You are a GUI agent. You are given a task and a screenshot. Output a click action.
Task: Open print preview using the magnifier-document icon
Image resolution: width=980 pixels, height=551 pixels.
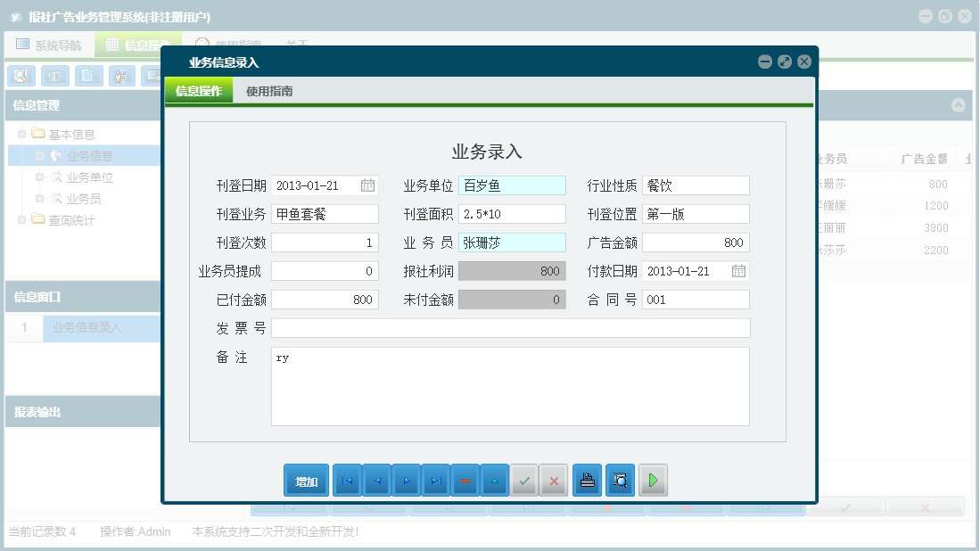pyautogui.click(x=620, y=480)
